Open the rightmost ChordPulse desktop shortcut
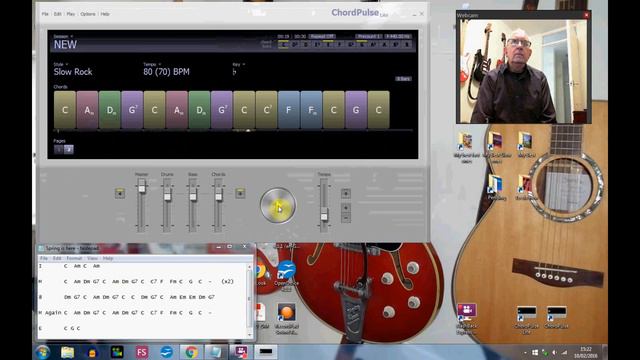Viewport: 640px width, 360px height. click(x=556, y=318)
